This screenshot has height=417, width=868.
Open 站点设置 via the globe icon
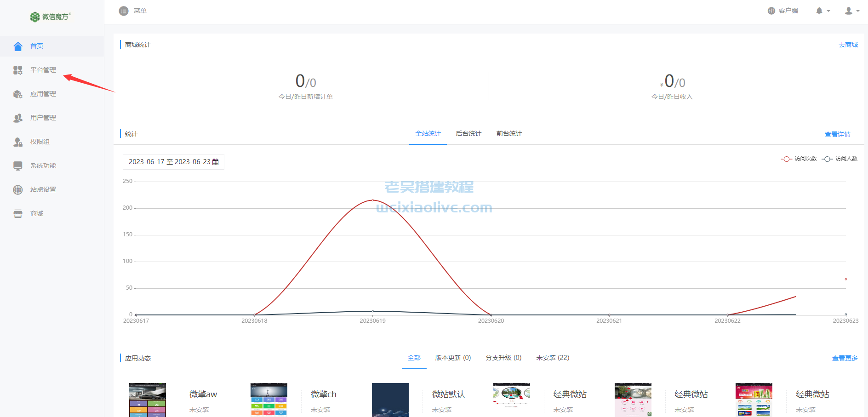(17, 189)
